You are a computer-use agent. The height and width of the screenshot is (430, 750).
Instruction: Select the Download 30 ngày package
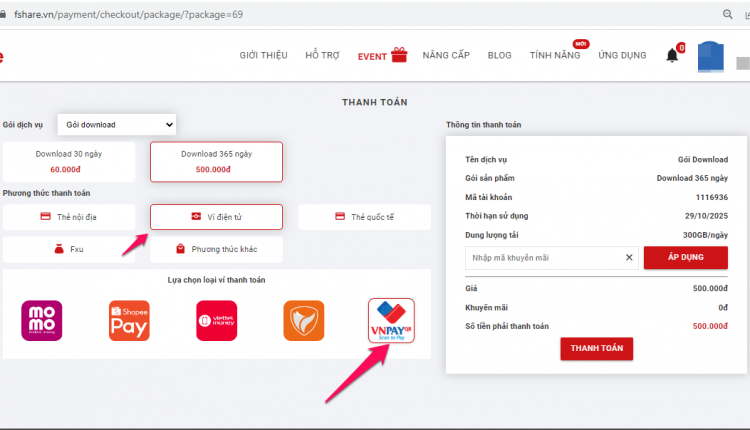tap(69, 162)
